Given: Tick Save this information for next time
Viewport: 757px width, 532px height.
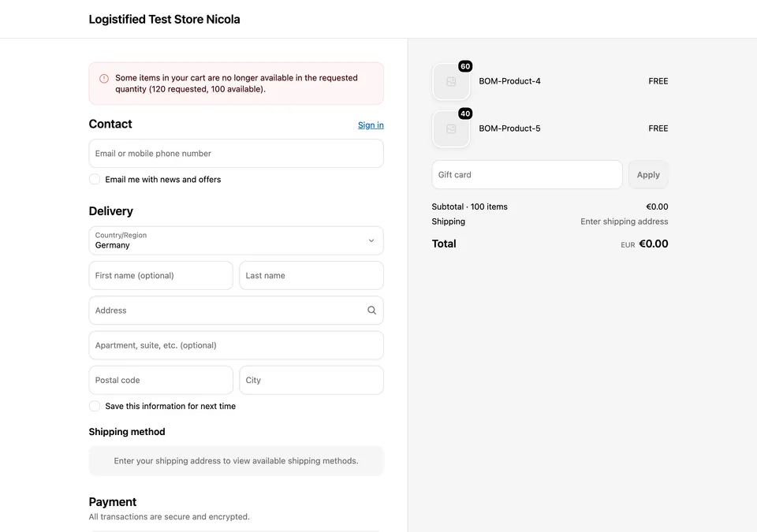Looking at the screenshot, I should 95,406.
